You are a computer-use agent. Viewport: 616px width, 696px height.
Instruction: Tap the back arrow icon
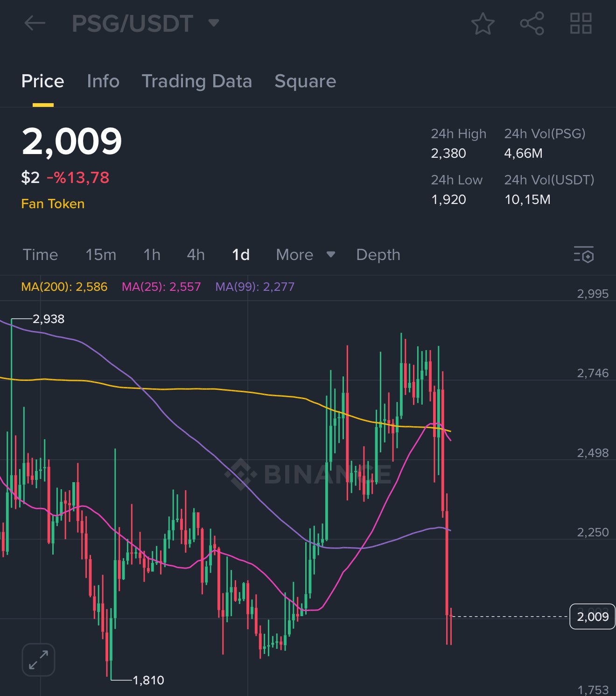pos(35,23)
